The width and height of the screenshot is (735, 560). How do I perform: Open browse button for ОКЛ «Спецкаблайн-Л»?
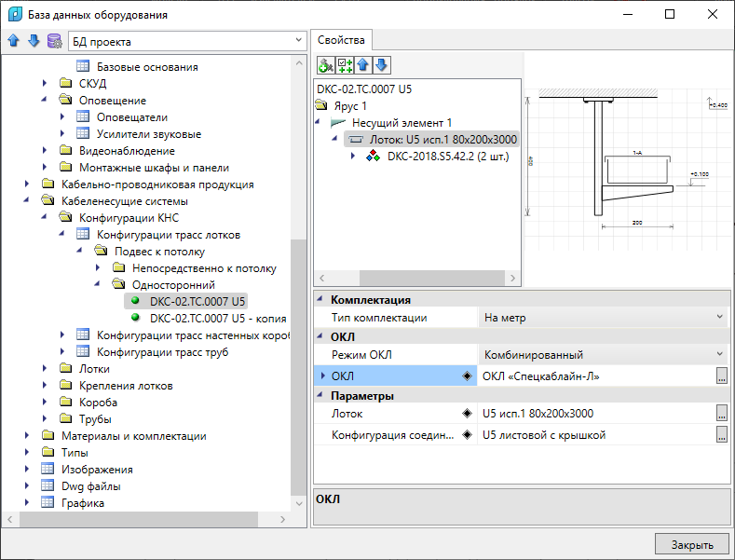[x=721, y=376]
